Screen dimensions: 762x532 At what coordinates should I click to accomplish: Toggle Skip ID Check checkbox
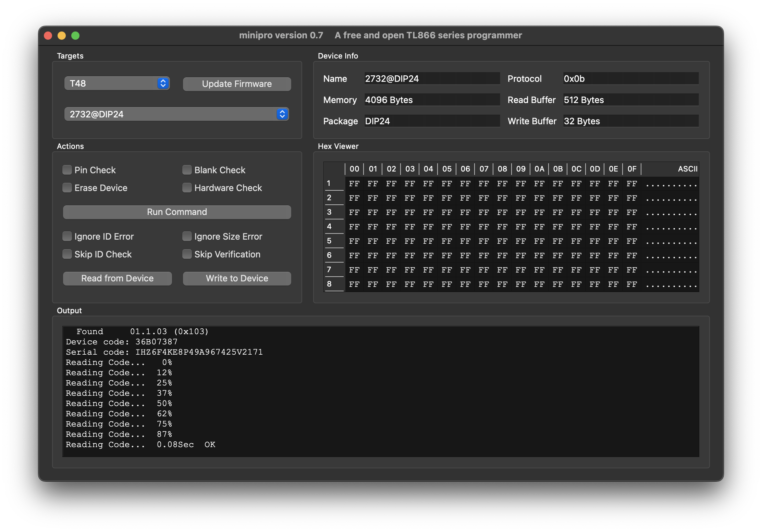pos(67,254)
